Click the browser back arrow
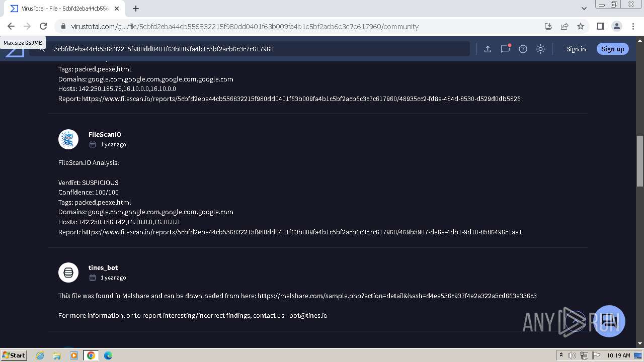This screenshot has height=362, width=644. [11, 26]
